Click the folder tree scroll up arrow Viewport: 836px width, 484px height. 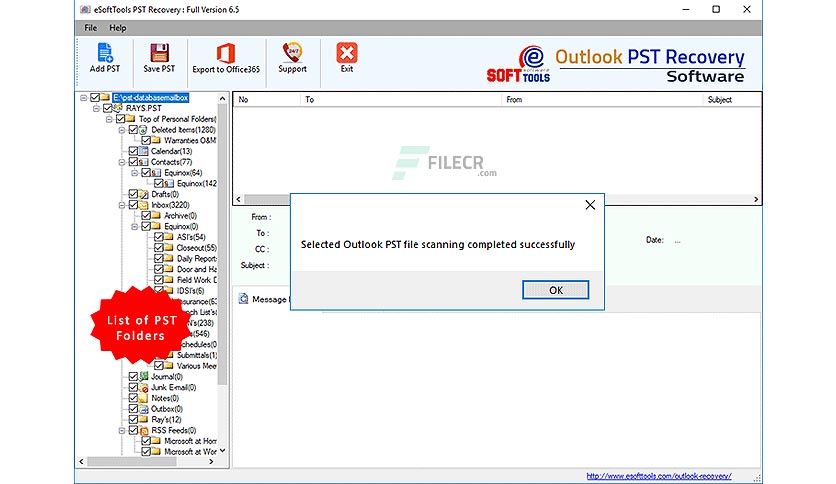(x=222, y=99)
